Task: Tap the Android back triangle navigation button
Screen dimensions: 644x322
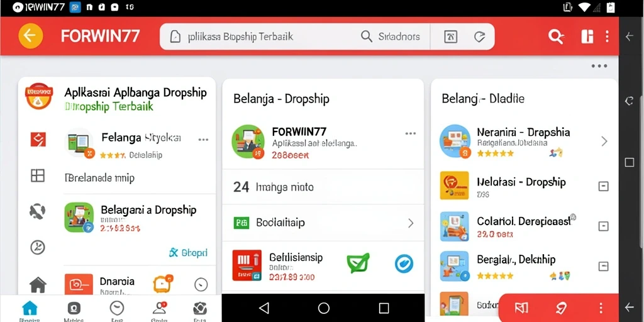Action: [x=264, y=308]
